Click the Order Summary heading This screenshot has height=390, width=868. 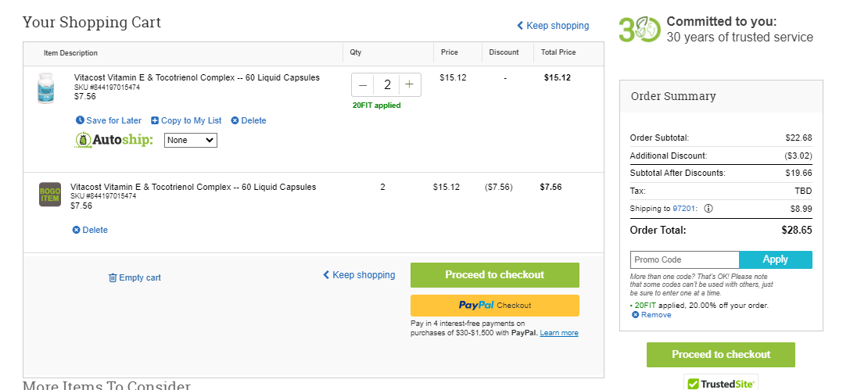click(673, 96)
